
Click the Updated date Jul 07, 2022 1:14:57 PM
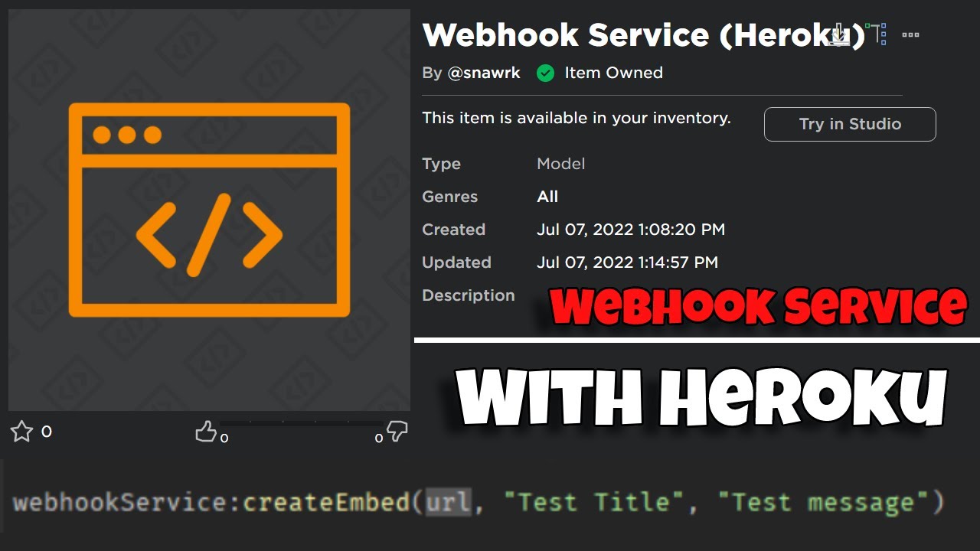click(x=628, y=262)
